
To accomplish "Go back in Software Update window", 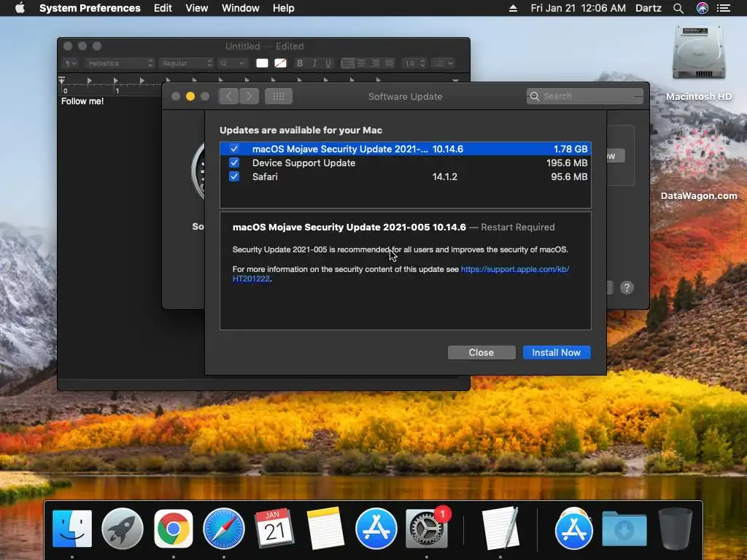I will tap(228, 96).
